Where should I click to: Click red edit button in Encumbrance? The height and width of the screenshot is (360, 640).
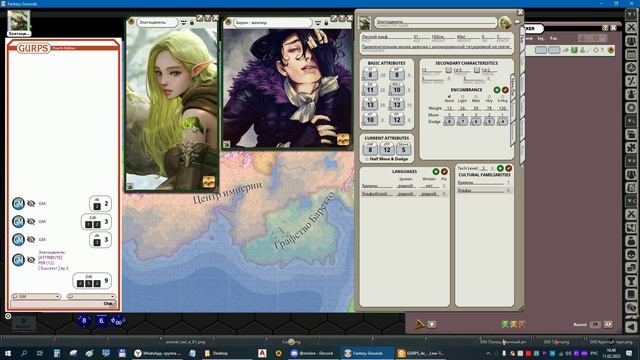tap(505, 90)
